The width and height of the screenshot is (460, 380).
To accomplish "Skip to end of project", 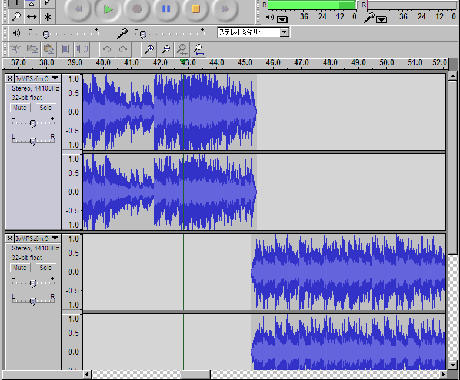I will click(225, 9).
